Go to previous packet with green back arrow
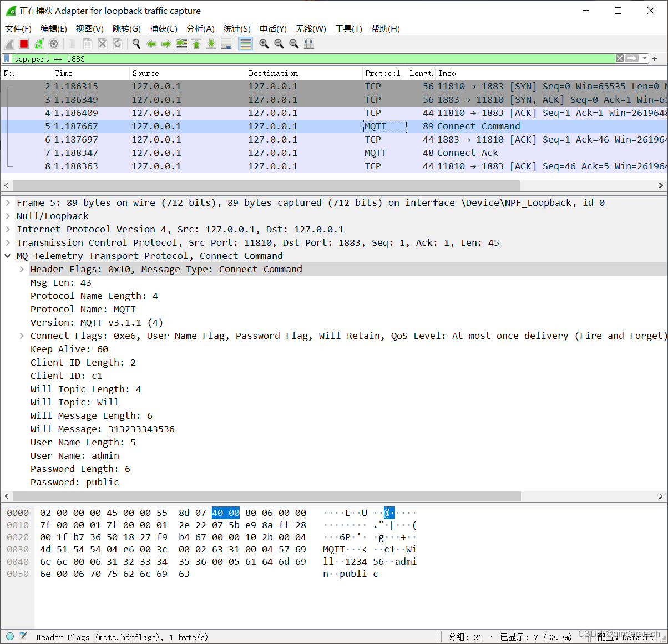 (x=151, y=43)
